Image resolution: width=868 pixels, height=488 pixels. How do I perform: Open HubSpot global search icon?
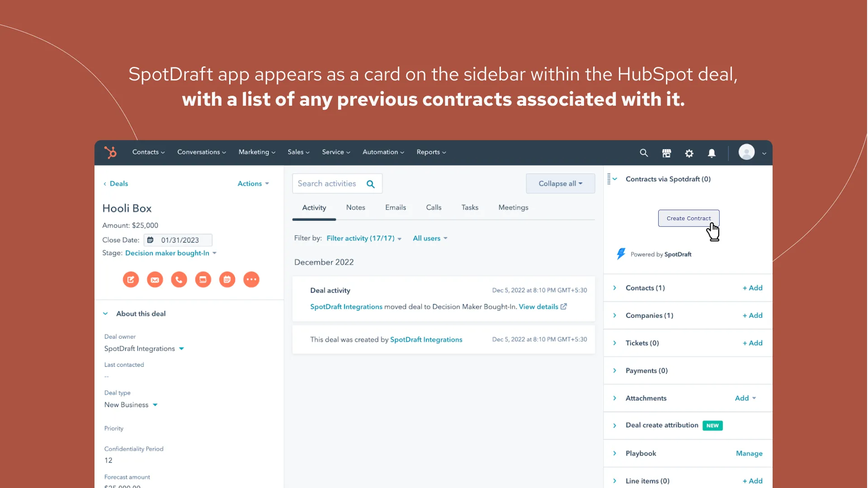643,153
